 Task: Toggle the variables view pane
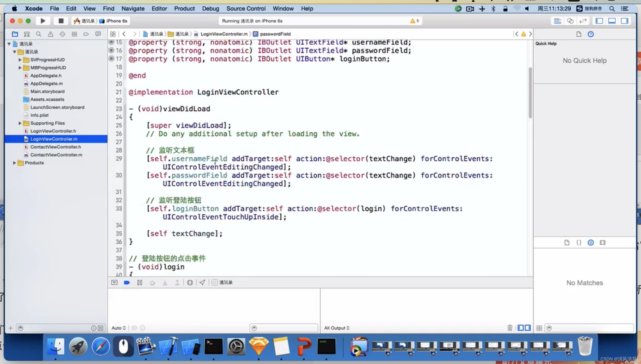[x=521, y=328]
